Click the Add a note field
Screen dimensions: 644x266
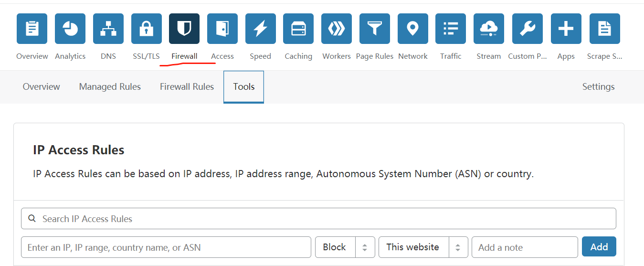525,247
